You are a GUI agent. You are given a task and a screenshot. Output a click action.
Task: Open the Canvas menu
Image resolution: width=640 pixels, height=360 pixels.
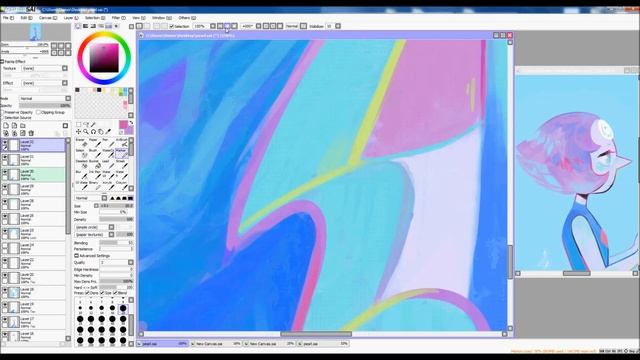click(48, 18)
